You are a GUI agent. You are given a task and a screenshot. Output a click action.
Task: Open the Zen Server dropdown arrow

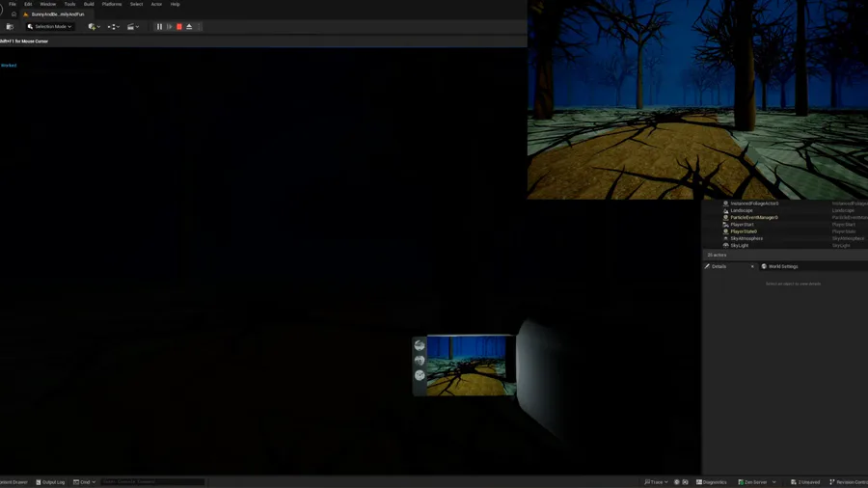point(773,482)
